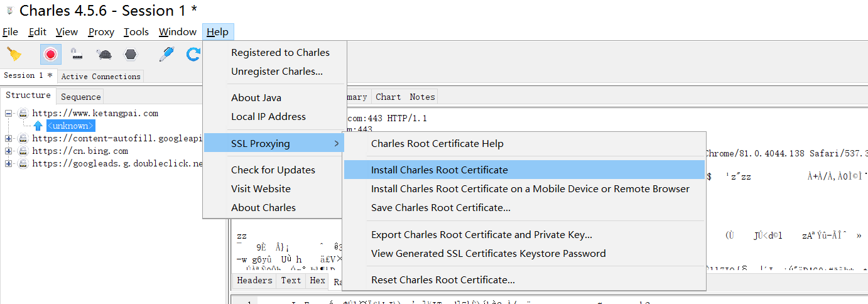This screenshot has width=868, height=304.
Task: Expand the googleads.g.doubleclick.net node
Action: (x=8, y=164)
